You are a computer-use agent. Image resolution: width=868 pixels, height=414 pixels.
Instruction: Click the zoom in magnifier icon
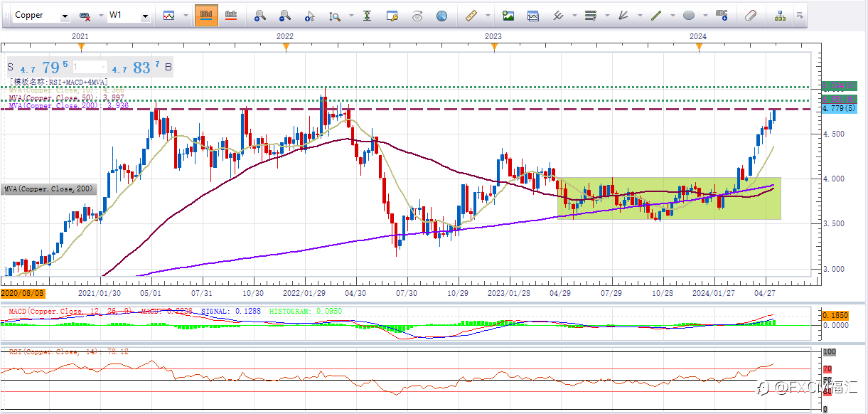point(260,15)
